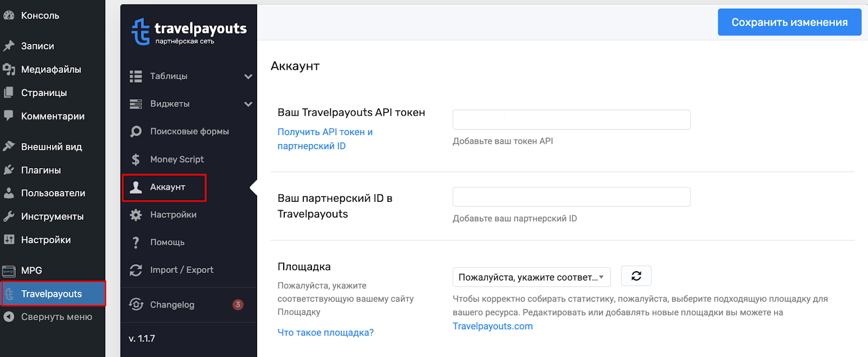Click the Записи pin icon

pos(9,46)
